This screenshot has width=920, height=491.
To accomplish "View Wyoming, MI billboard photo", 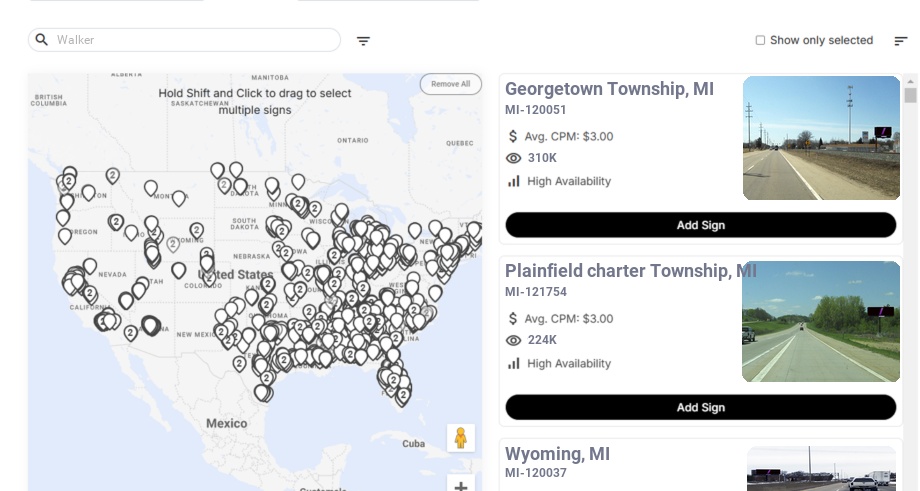I will point(821,469).
